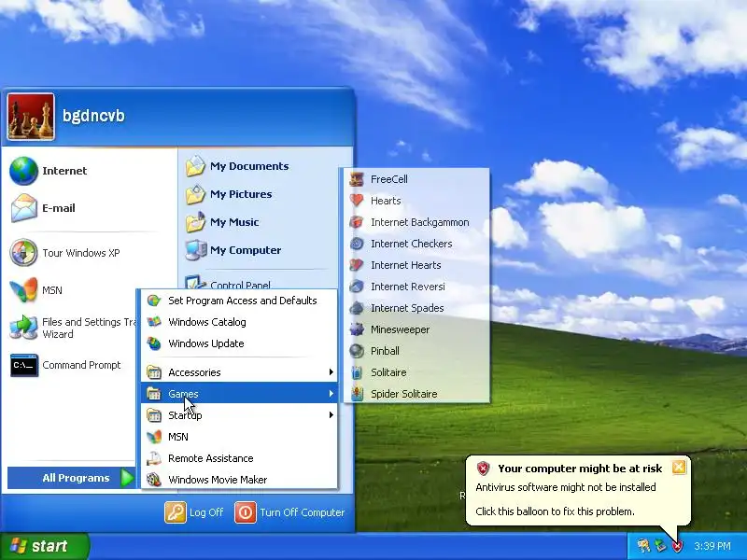The image size is (747, 560).
Task: Open Windows Movie Maker entry
Action: pos(239,480)
